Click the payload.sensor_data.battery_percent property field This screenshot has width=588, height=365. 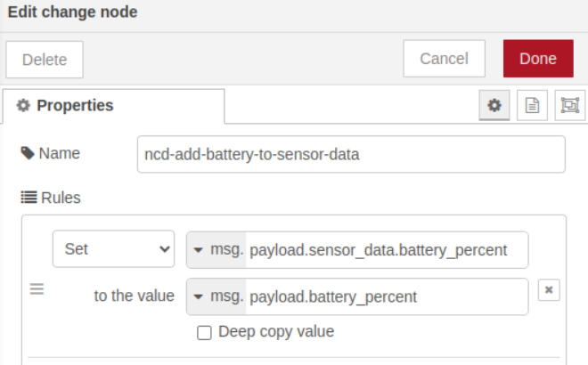coord(386,250)
